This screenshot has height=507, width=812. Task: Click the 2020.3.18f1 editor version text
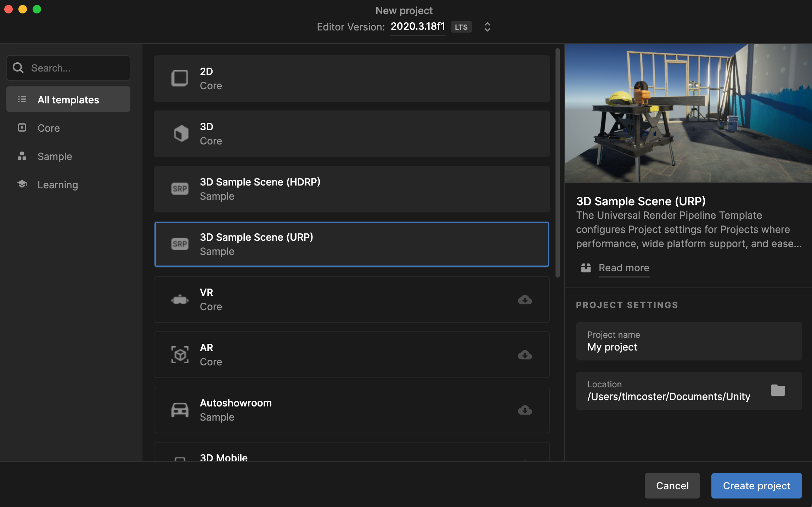click(418, 27)
